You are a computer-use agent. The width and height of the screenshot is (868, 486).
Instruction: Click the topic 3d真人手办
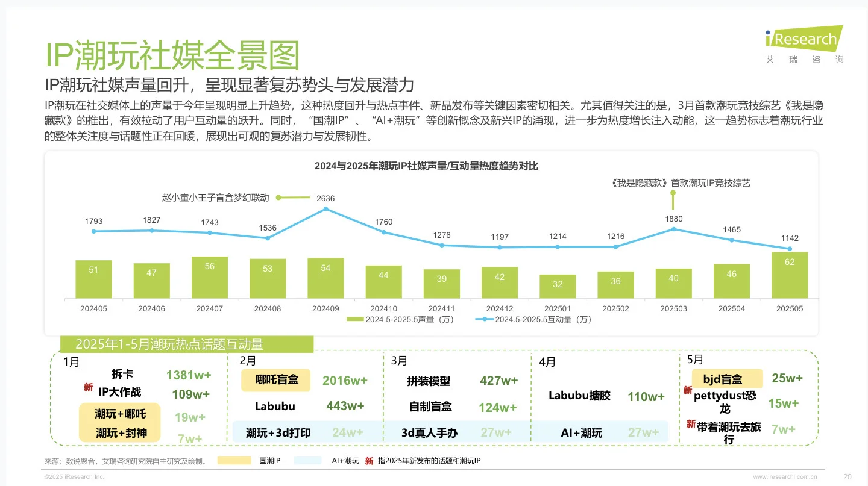point(430,433)
